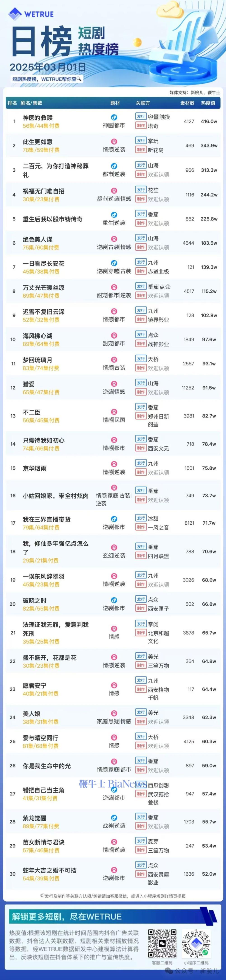Click the 热度值 column header

[208, 103]
